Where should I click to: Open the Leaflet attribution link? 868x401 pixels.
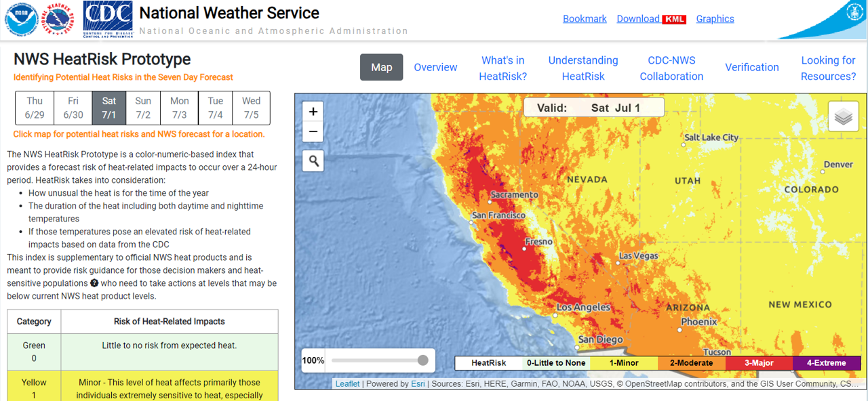pyautogui.click(x=347, y=383)
